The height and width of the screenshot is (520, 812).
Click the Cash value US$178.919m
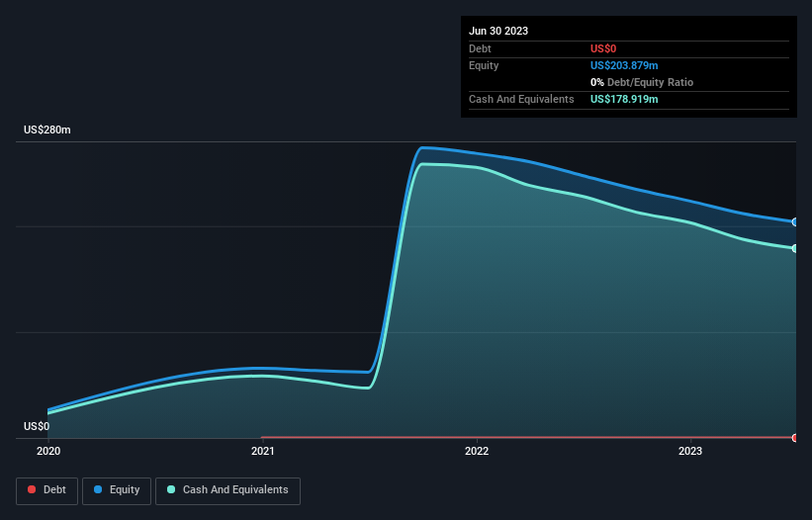pyautogui.click(x=624, y=99)
